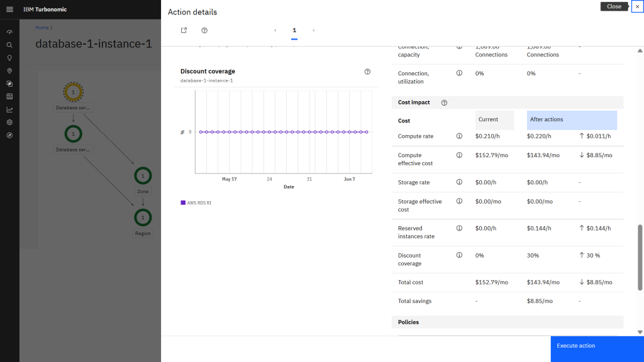
Task: Click the first data point on coverage line
Action: point(201,132)
